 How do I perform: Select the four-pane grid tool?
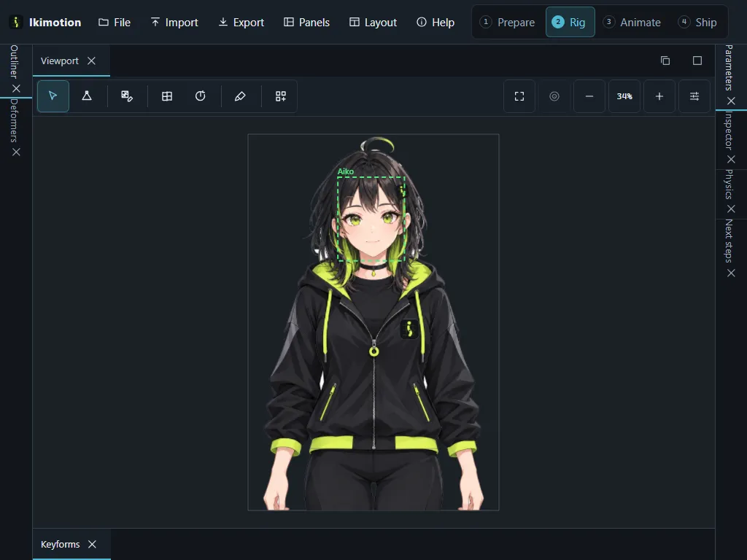pyautogui.click(x=167, y=96)
